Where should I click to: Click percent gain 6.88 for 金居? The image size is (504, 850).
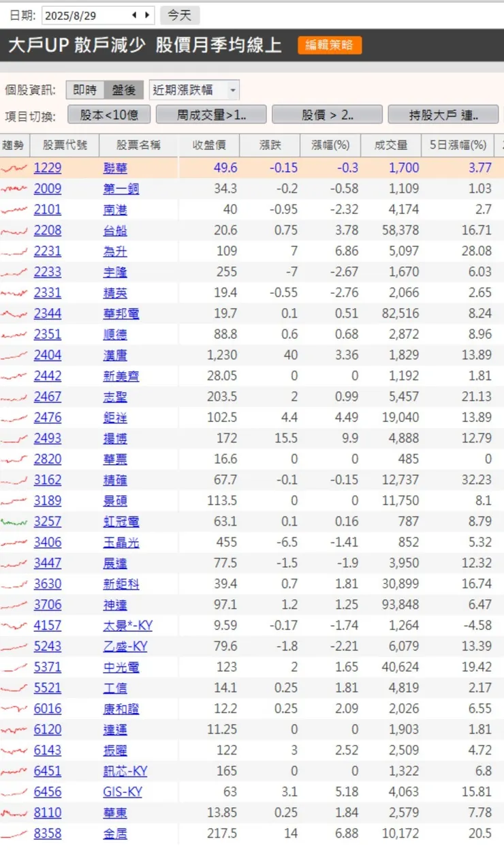point(347,833)
